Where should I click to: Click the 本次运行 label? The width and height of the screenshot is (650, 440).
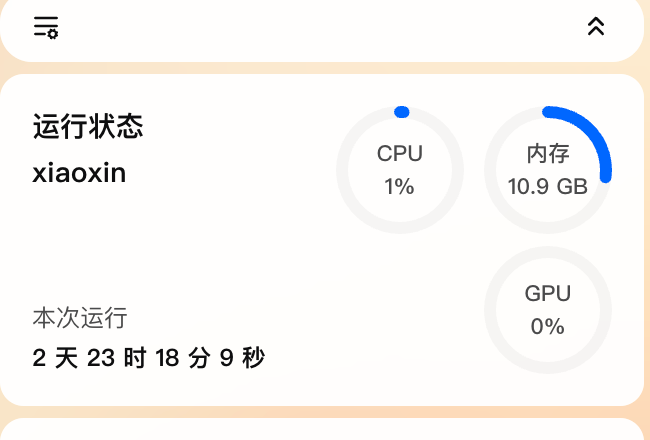(x=80, y=318)
